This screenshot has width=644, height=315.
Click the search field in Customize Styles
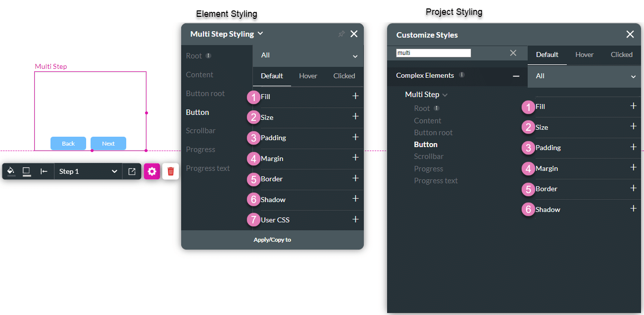tap(433, 52)
